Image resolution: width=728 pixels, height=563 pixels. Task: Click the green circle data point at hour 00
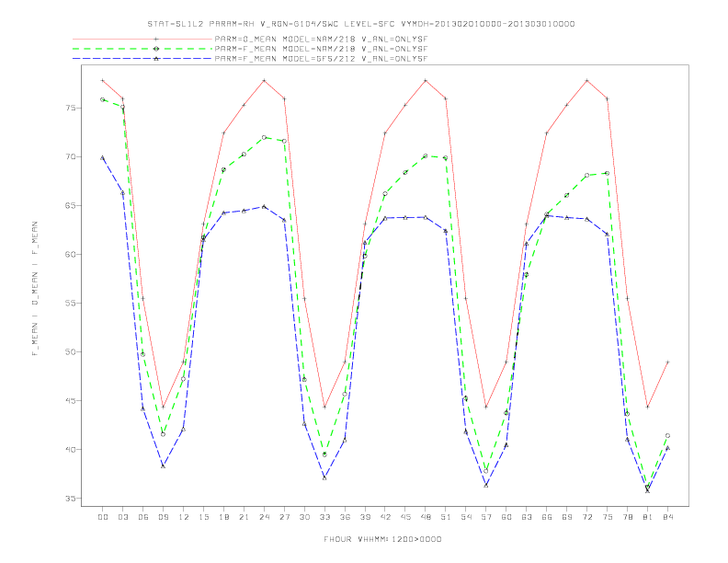pyautogui.click(x=103, y=99)
